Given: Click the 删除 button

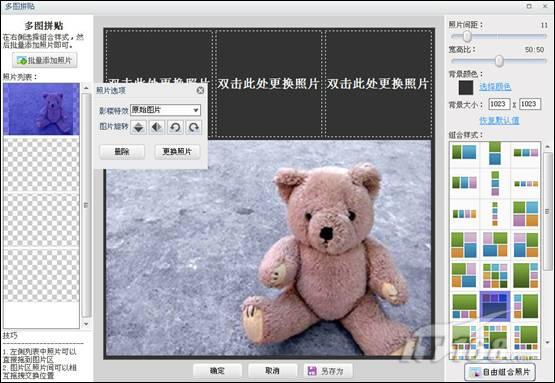Looking at the screenshot, I should click(122, 152).
